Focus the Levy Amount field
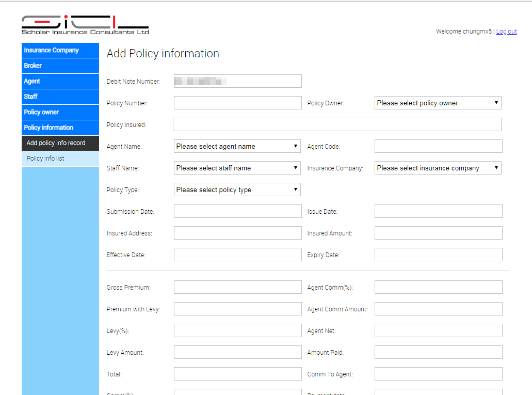Screen dimensions: 532x395 click(x=237, y=353)
